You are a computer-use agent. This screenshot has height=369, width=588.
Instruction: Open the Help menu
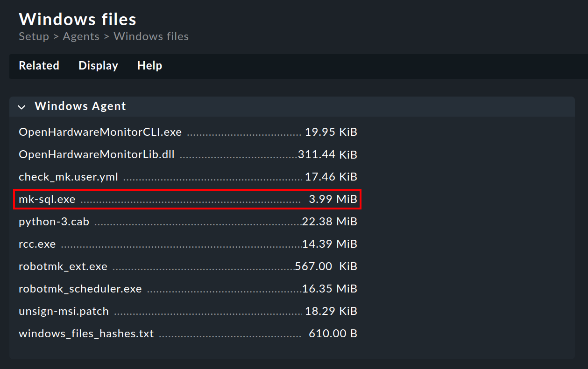[x=149, y=66]
